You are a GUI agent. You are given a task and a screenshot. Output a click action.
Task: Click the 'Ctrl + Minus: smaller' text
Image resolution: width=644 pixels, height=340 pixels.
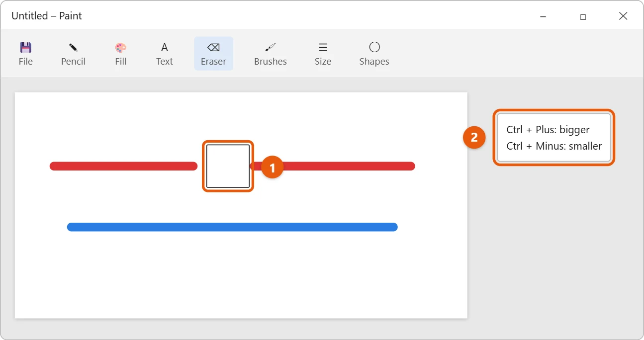pyautogui.click(x=554, y=146)
